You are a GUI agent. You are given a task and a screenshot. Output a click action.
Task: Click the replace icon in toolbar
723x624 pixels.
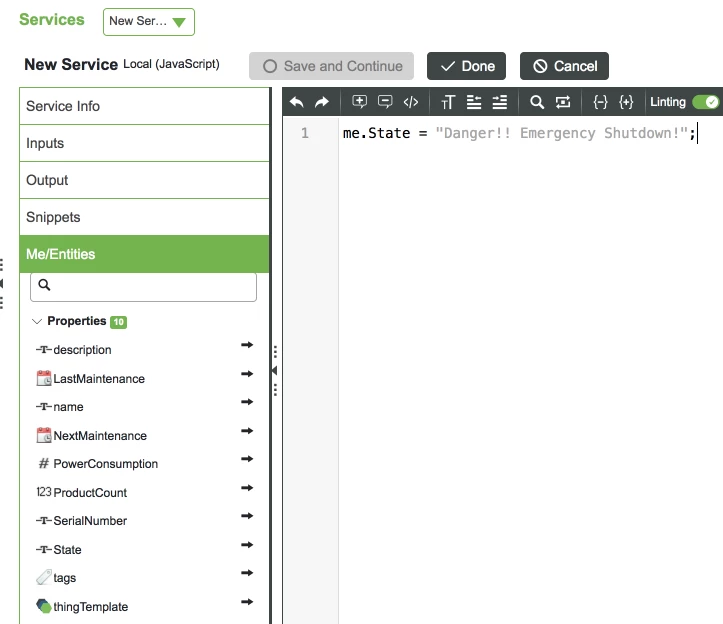click(563, 102)
